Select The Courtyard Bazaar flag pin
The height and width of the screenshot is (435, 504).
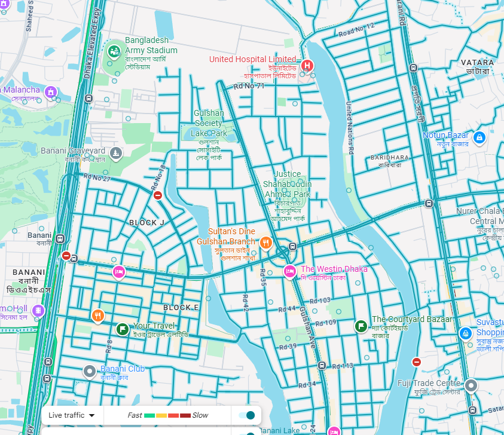[361, 326]
